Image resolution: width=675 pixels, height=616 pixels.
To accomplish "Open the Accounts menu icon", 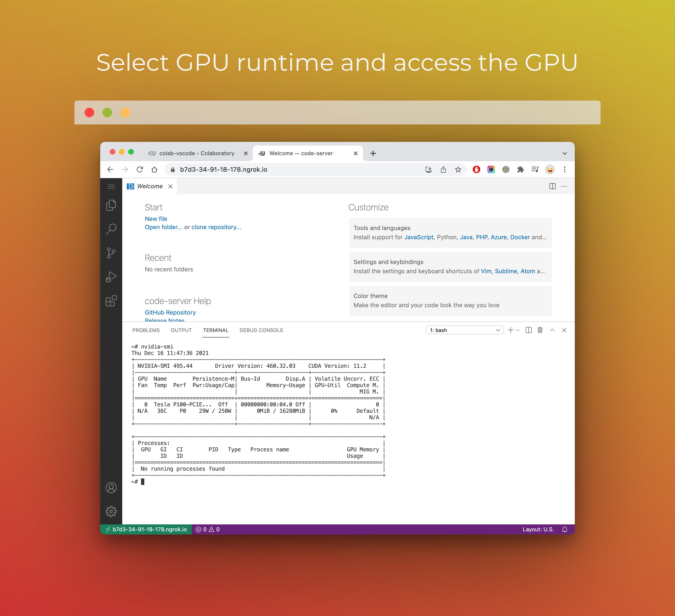I will coord(111,487).
